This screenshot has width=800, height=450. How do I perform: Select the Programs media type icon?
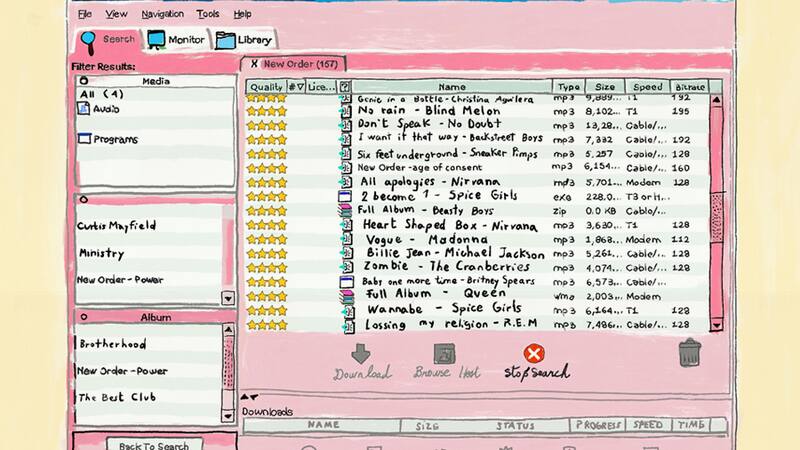[84, 139]
